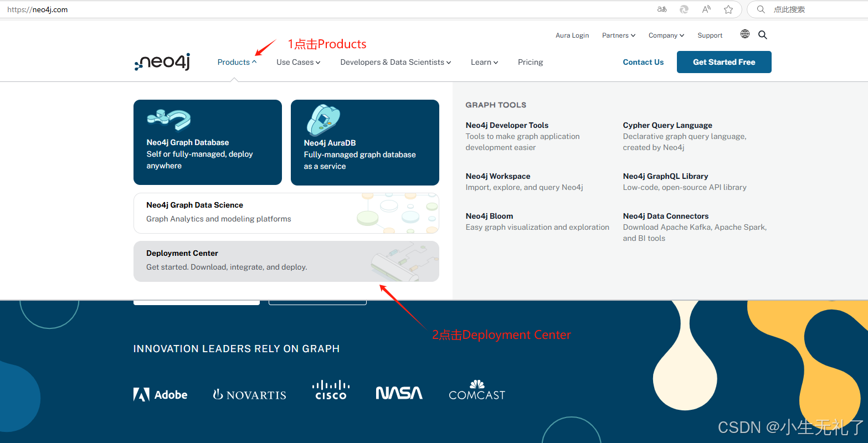The width and height of the screenshot is (868, 443).
Task: Click the AuraDB cloud icon
Action: click(x=323, y=120)
